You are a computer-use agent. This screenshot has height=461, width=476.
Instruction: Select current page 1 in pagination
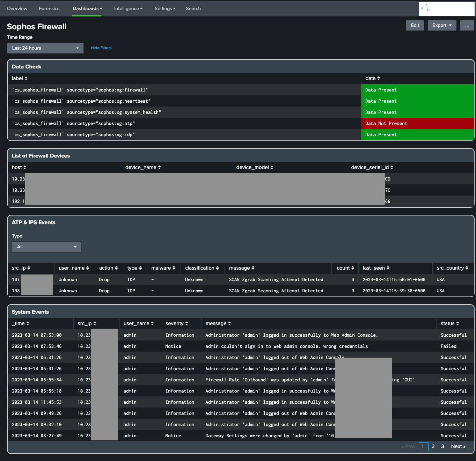pos(423,446)
